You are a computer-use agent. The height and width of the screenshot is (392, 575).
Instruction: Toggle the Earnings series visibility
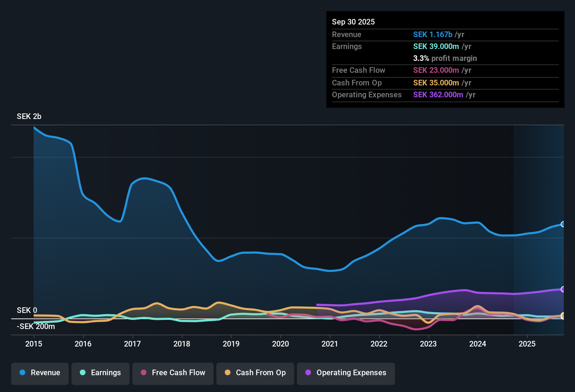pyautogui.click(x=100, y=373)
